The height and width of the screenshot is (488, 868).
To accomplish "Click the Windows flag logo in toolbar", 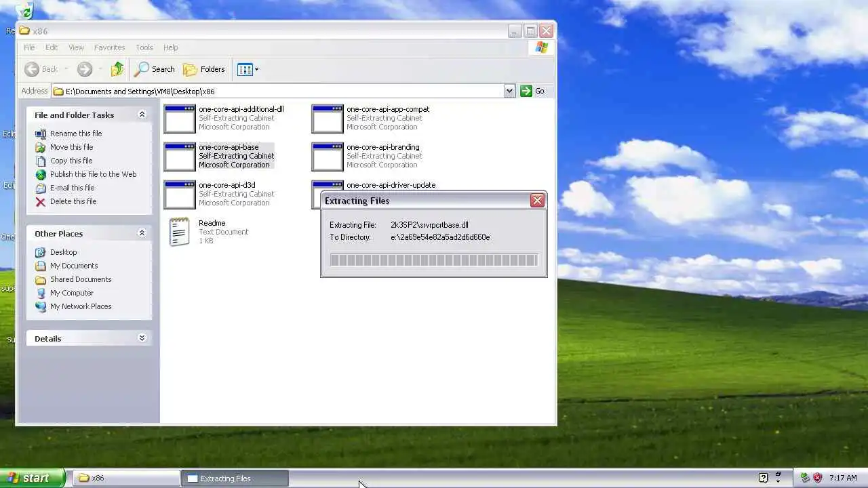I will (541, 47).
